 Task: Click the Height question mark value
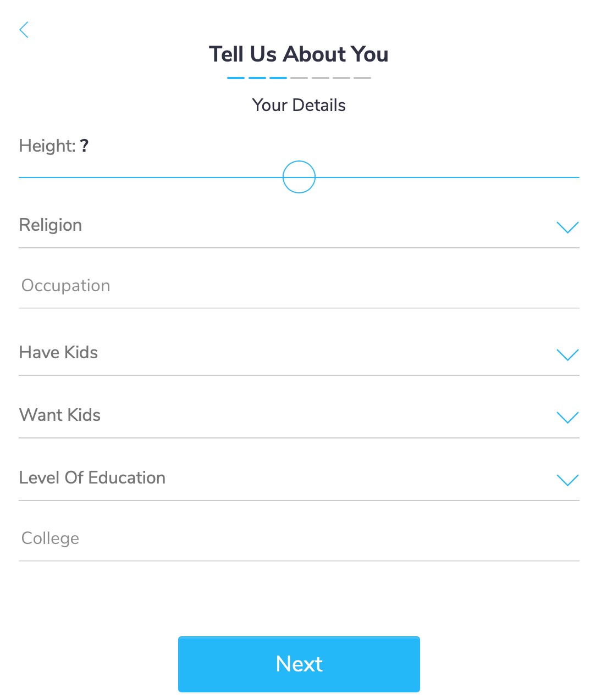pyautogui.click(x=84, y=146)
